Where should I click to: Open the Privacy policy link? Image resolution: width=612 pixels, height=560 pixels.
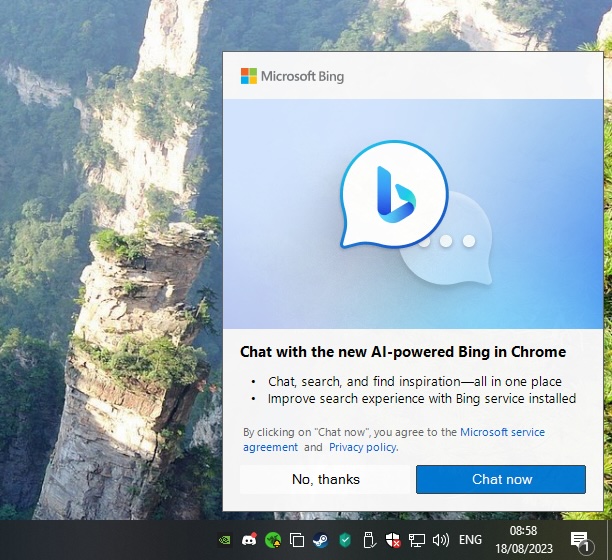click(x=363, y=447)
